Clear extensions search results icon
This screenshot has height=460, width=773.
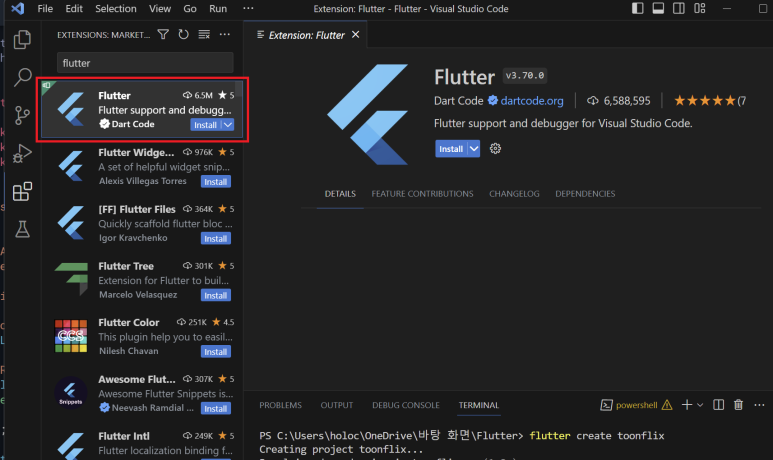pyautogui.click(x=204, y=35)
